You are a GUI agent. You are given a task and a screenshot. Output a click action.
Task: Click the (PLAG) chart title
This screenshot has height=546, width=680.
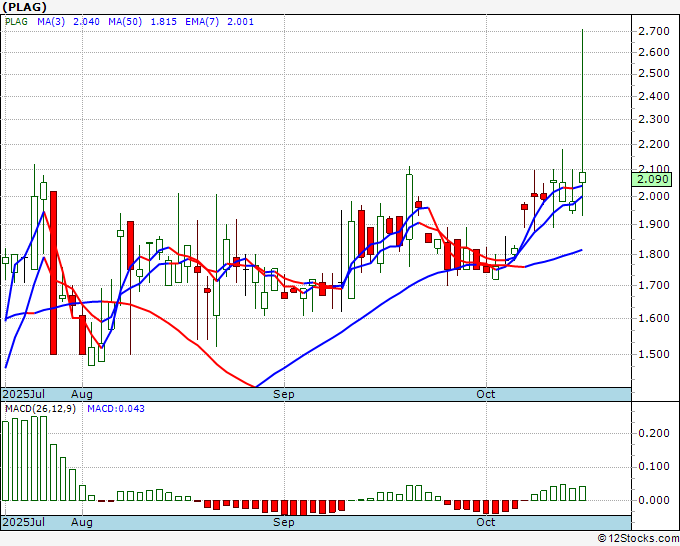[x=24, y=7]
